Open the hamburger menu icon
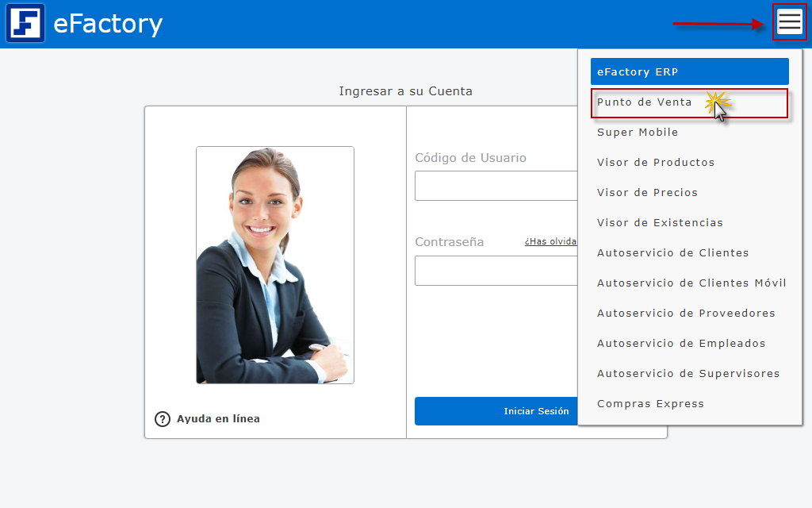The image size is (812, 508). coord(789,22)
